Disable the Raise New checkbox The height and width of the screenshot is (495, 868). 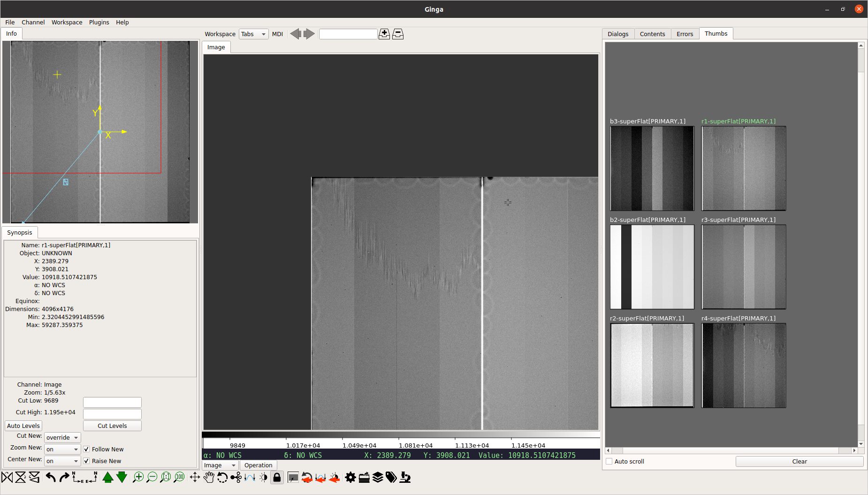86,461
